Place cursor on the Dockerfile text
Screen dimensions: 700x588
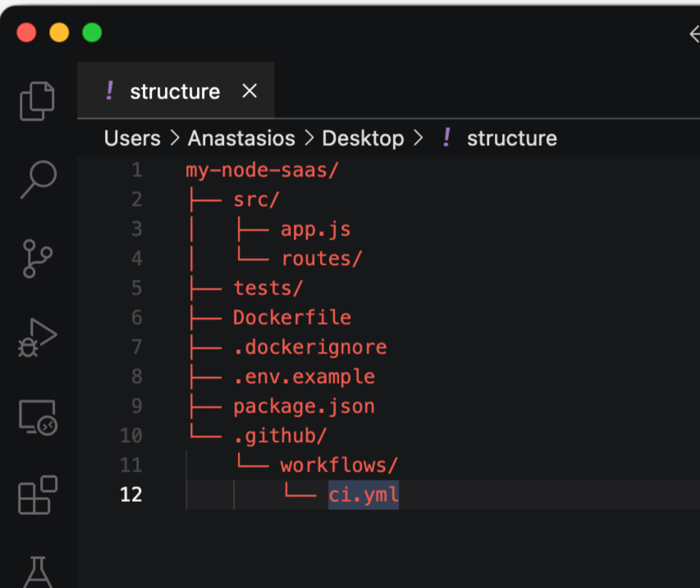tap(292, 317)
